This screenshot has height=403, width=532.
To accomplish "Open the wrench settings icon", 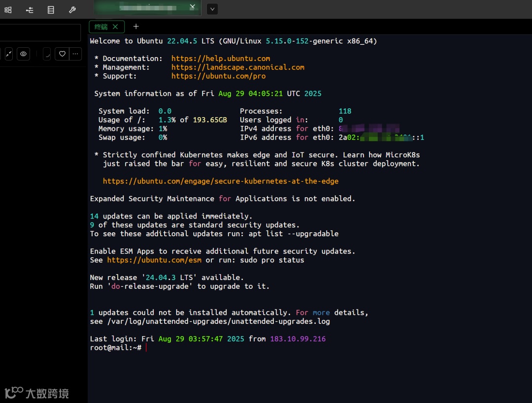I will point(72,10).
